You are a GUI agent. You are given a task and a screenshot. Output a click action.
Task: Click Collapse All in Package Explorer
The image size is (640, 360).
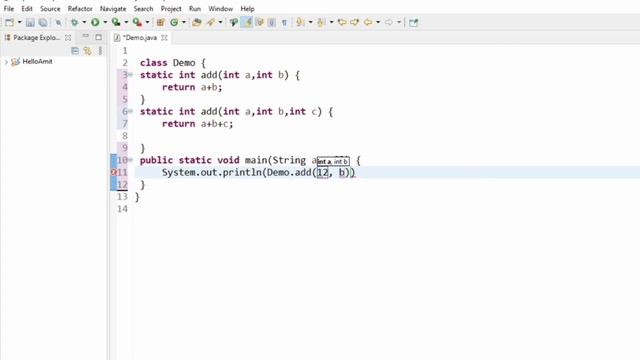pos(75,51)
